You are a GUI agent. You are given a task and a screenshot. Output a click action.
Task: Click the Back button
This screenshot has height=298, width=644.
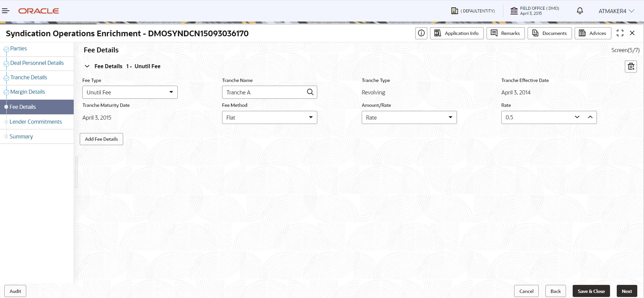pos(556,291)
